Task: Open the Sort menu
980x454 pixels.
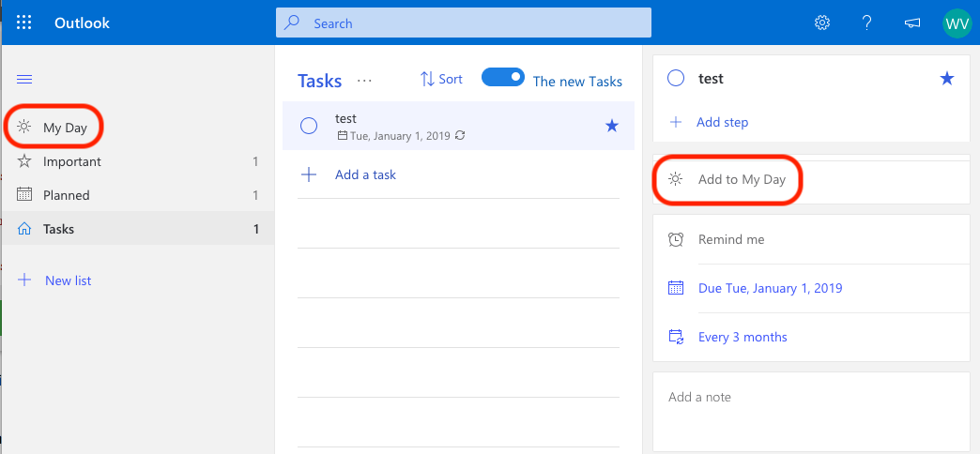Action: [441, 79]
